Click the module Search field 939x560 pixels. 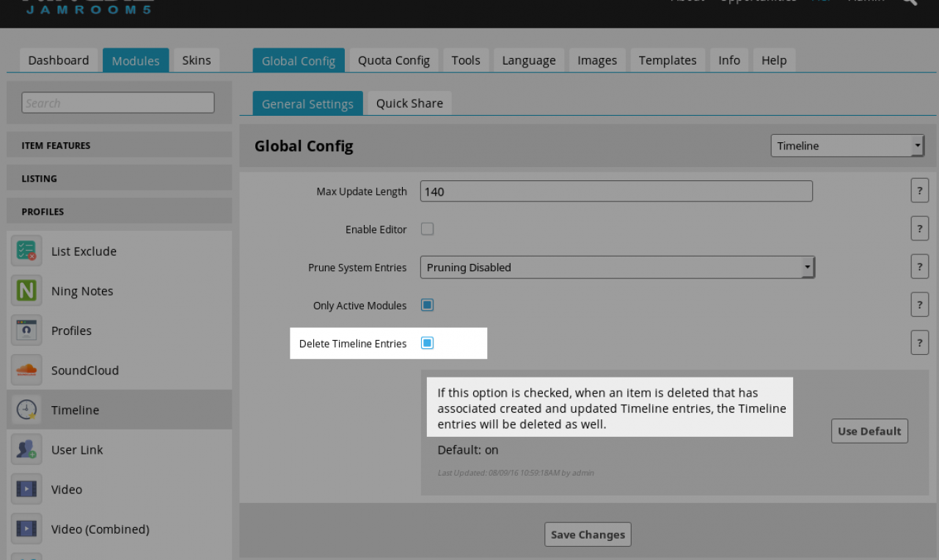pos(118,103)
